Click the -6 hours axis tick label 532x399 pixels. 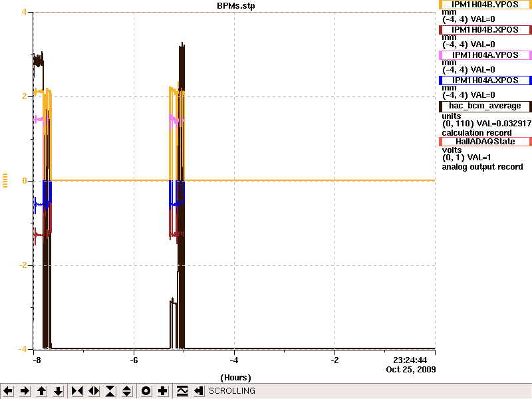pyautogui.click(x=134, y=360)
